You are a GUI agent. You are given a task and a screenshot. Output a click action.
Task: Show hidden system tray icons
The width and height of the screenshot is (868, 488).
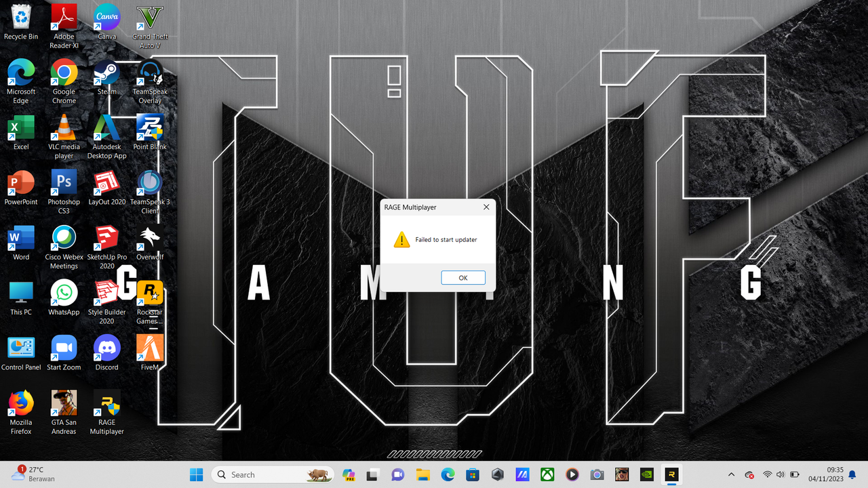pyautogui.click(x=731, y=475)
